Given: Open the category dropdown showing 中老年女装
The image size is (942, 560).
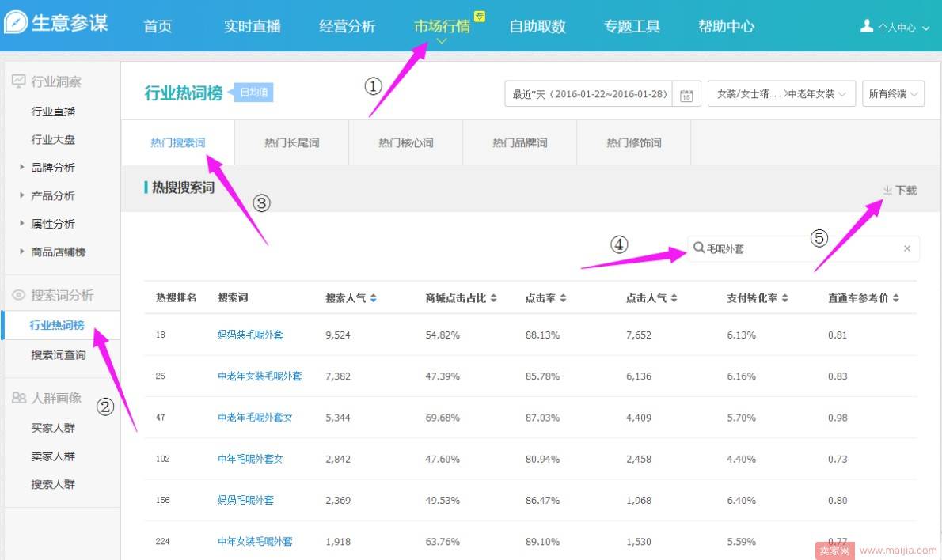Looking at the screenshot, I should [781, 93].
